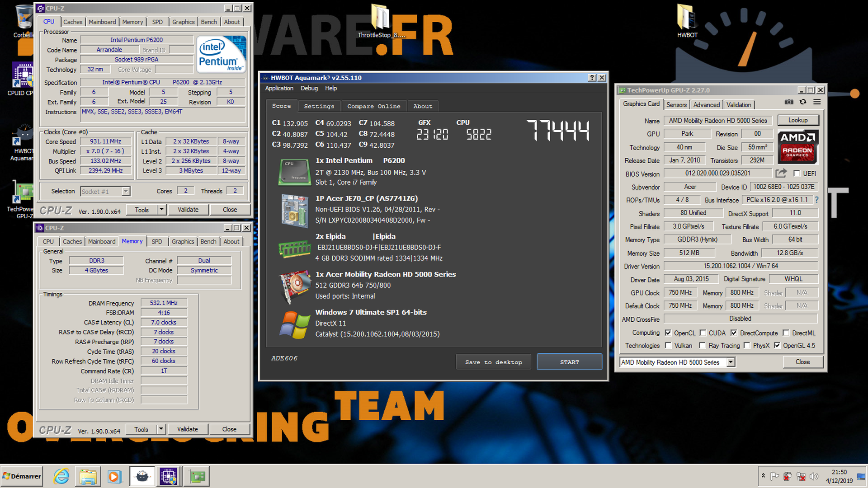Click the Windows logo icon in Aquamark

pos(294,325)
